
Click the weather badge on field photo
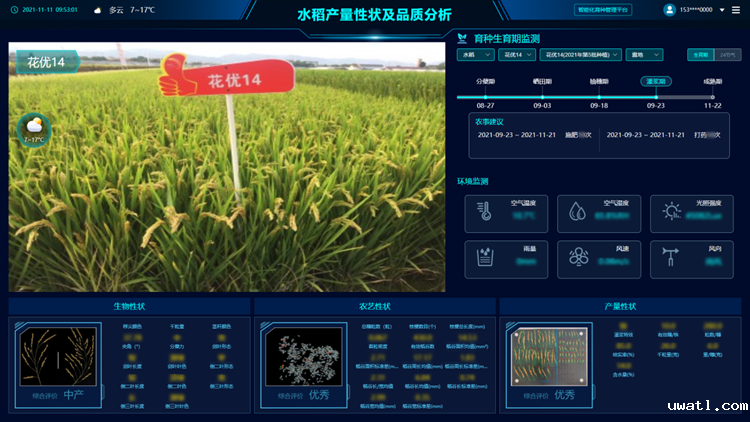click(x=34, y=130)
